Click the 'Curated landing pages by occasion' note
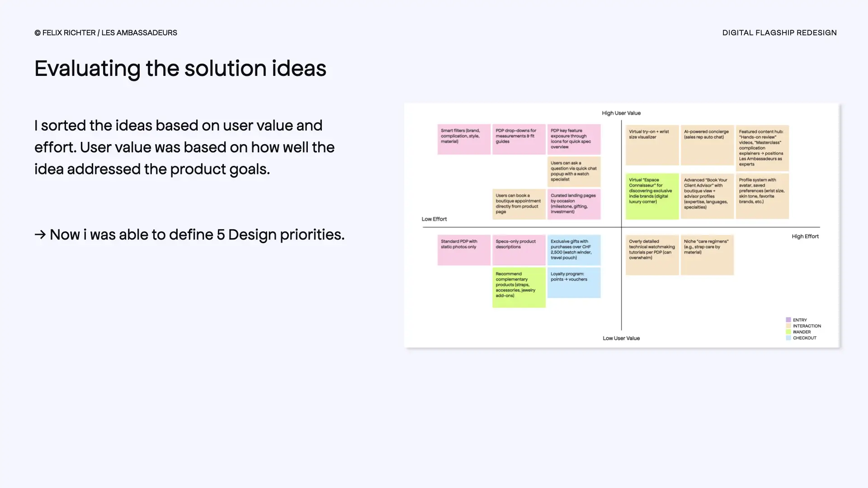868x488 pixels. (574, 204)
